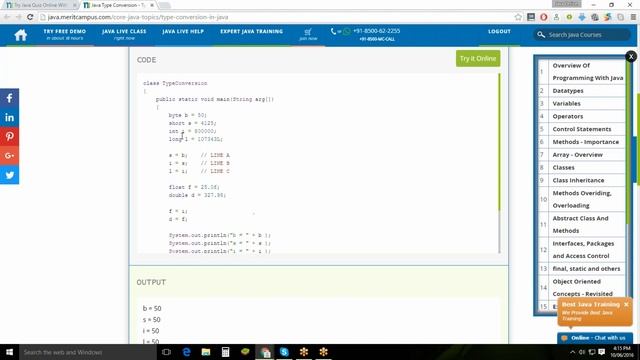The height and width of the screenshot is (360, 640).
Task: Open Windows Start menu
Action: click(x=9, y=352)
